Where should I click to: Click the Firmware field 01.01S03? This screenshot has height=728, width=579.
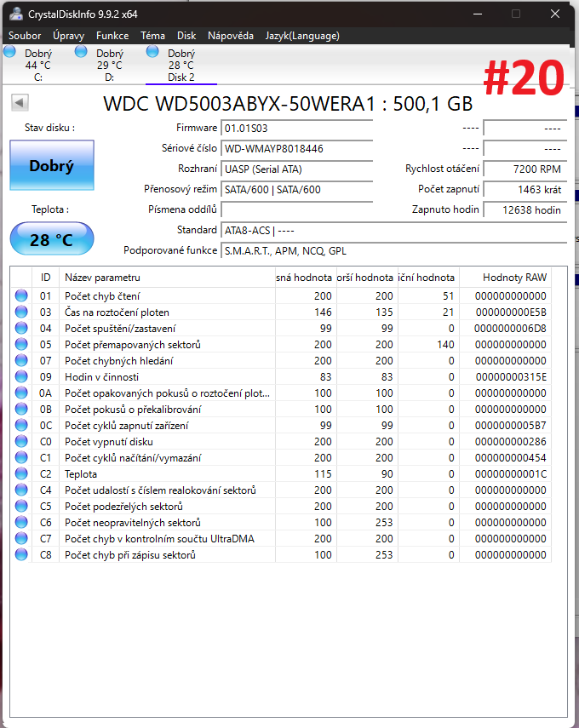click(x=297, y=128)
